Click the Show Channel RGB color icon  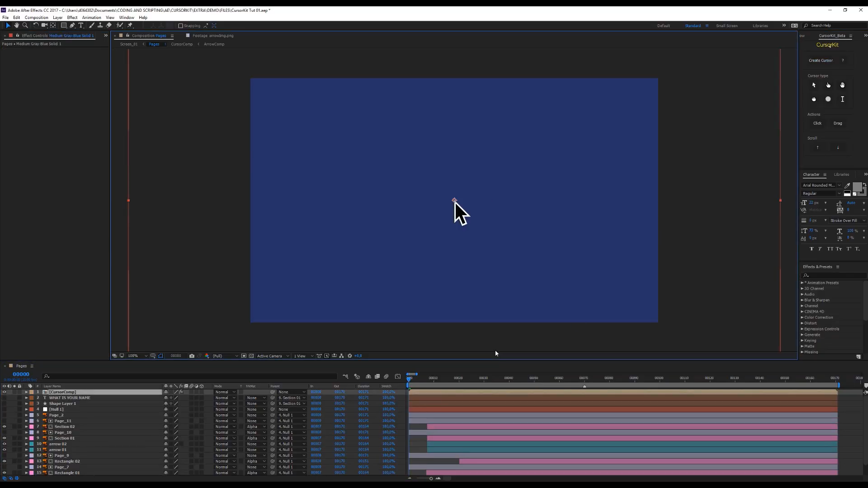(207, 356)
